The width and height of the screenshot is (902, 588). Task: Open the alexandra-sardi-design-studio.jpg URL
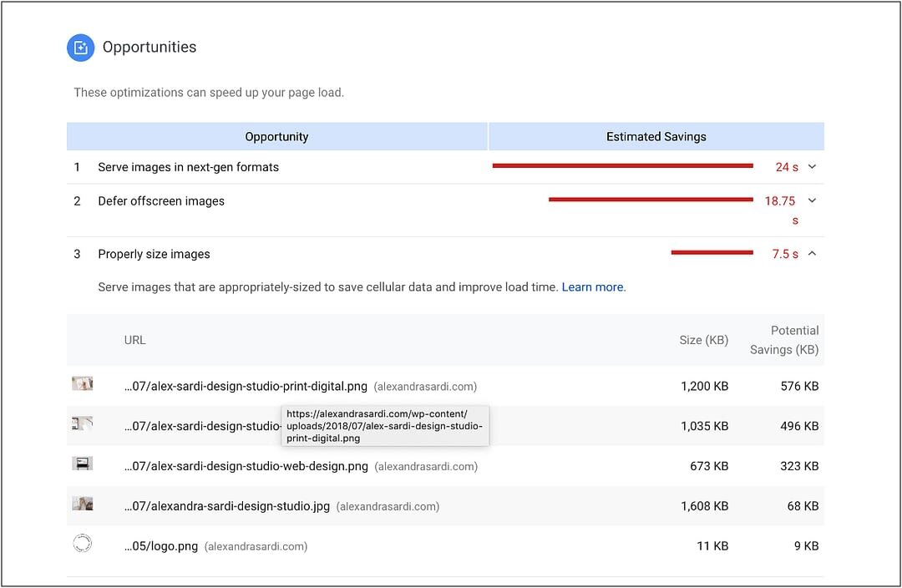coord(226,506)
